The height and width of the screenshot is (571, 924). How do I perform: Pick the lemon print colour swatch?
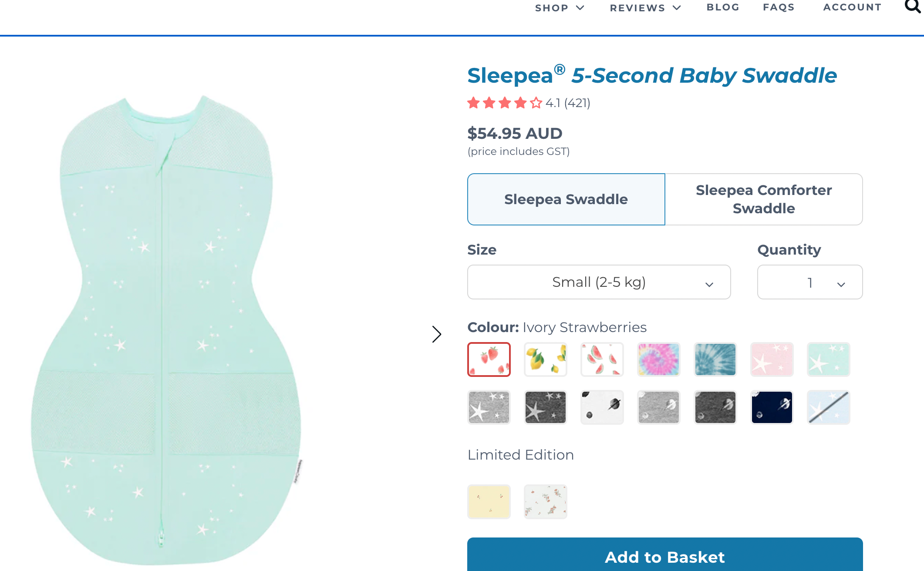(545, 359)
